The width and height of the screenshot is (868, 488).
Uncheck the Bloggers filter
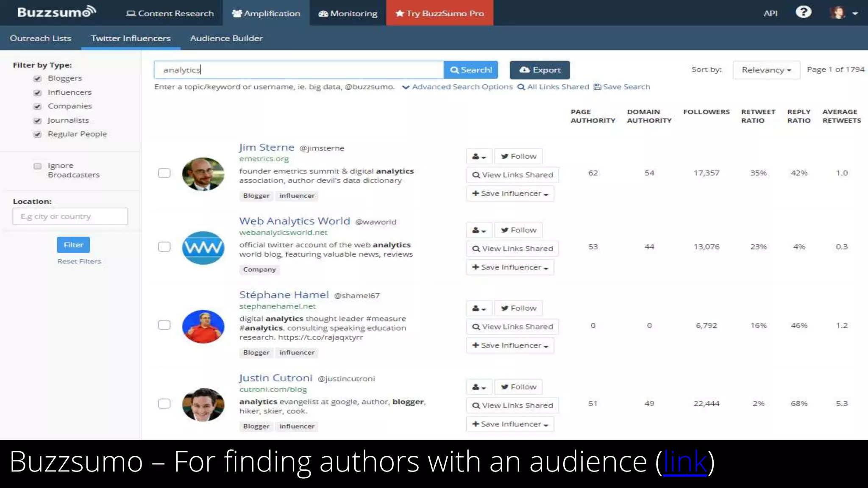(x=38, y=79)
